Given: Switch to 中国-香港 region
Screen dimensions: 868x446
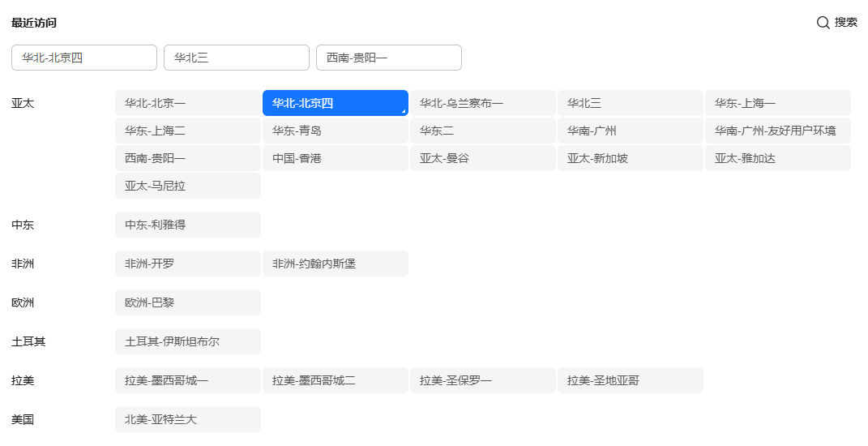Looking at the screenshot, I should [336, 158].
